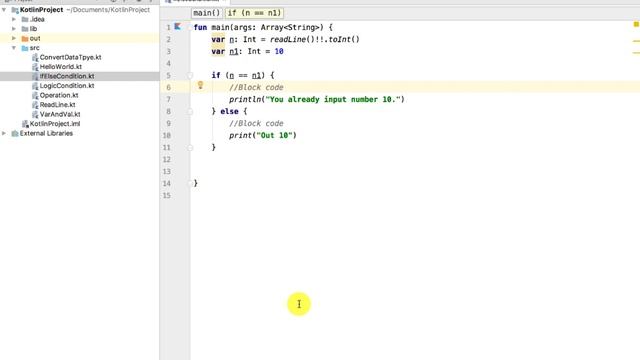Open Operation.kt file
This screenshot has width=640, height=360.
pos(59,95)
